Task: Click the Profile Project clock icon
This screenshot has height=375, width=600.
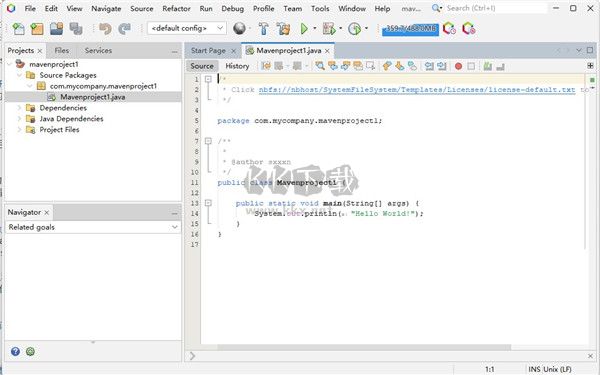Action: [354, 28]
